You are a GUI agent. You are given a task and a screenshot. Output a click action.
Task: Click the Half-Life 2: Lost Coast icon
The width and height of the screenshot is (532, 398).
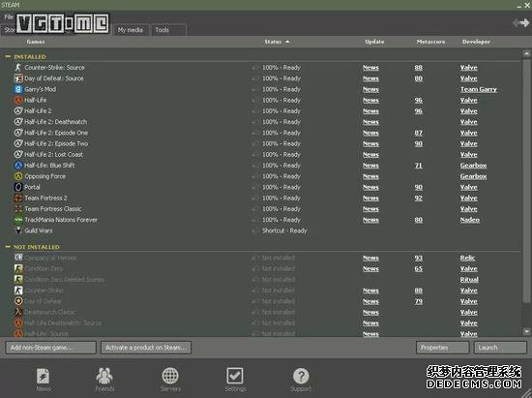point(18,154)
